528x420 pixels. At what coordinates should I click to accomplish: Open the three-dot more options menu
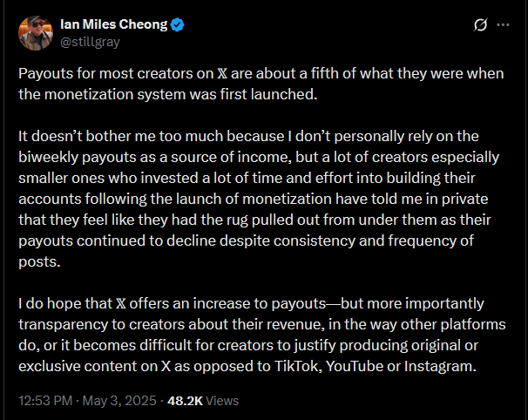pyautogui.click(x=503, y=24)
